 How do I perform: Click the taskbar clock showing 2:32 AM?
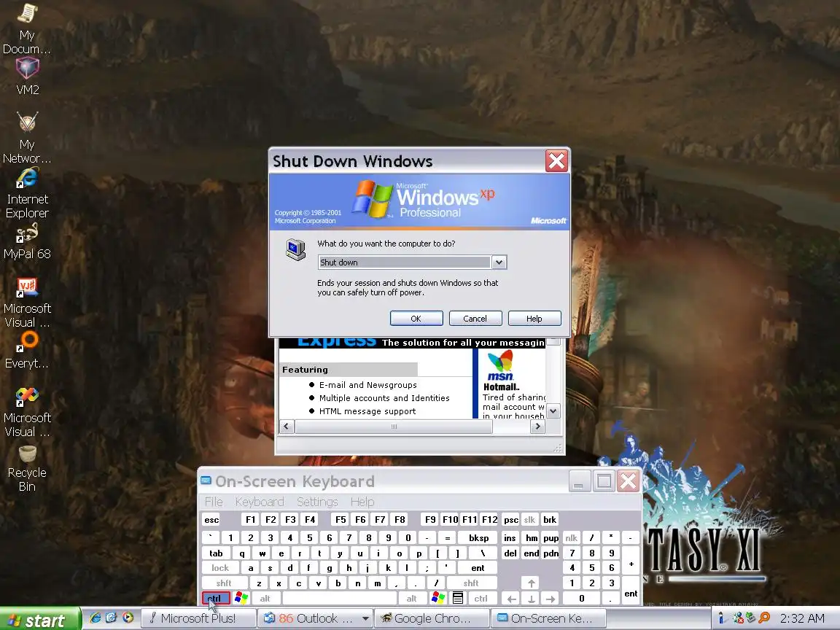point(802,618)
